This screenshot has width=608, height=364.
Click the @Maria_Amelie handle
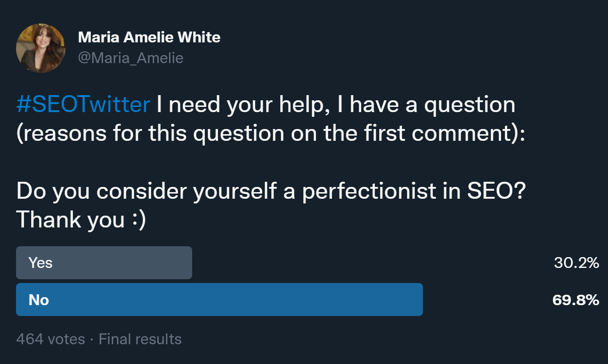coord(130,58)
